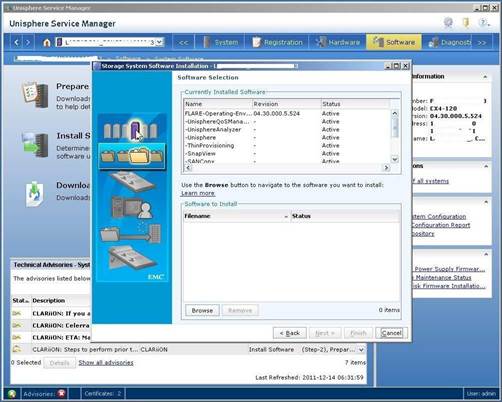Click the Details button in advisories
Viewport: 502px width, 402px height.
pos(59,363)
